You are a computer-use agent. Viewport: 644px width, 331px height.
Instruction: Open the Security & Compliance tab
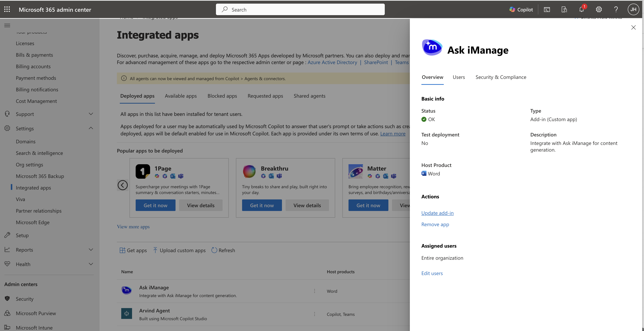tap(501, 77)
